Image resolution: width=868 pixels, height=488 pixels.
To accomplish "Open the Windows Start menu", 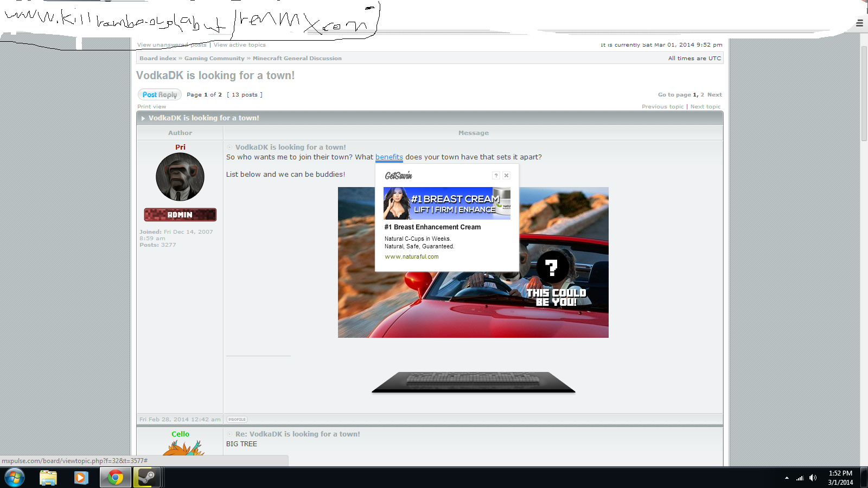I will [15, 478].
